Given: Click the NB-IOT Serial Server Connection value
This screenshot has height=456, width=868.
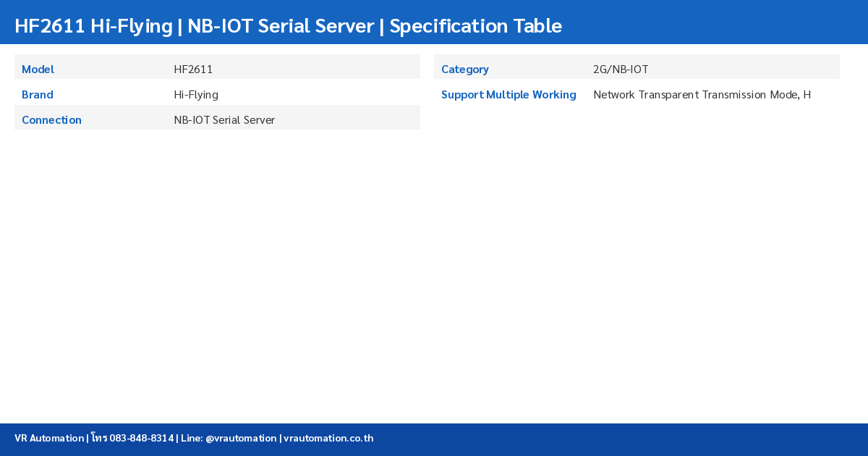Looking at the screenshot, I should (224, 120).
